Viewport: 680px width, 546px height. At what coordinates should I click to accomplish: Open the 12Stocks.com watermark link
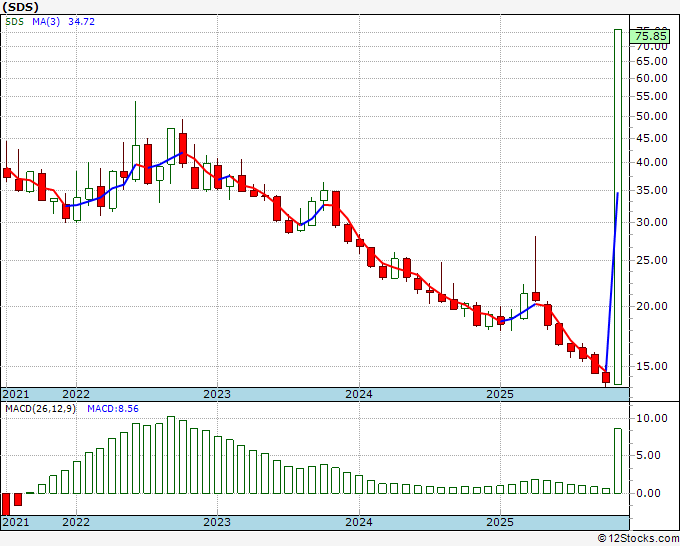tap(636, 538)
